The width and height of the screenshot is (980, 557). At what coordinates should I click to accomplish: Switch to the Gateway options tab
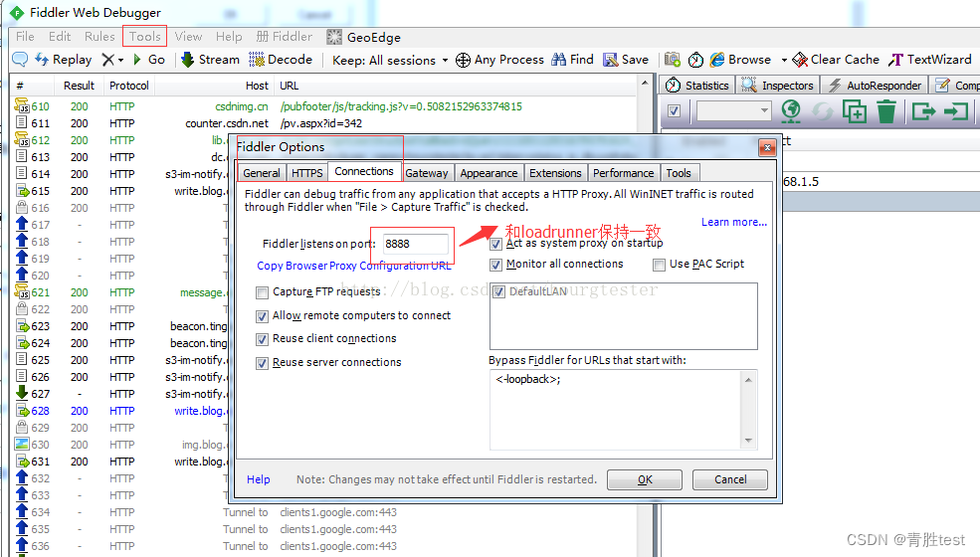[x=426, y=172]
